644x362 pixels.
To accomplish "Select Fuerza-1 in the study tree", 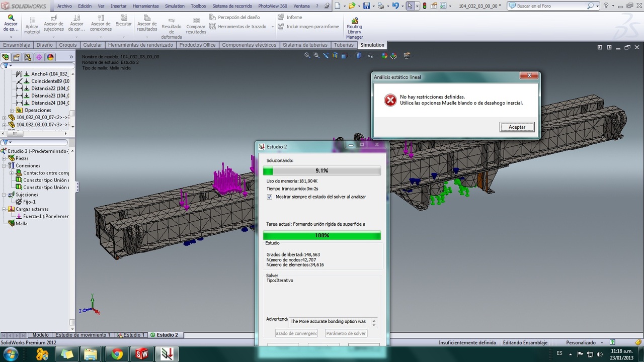I will tap(42, 216).
